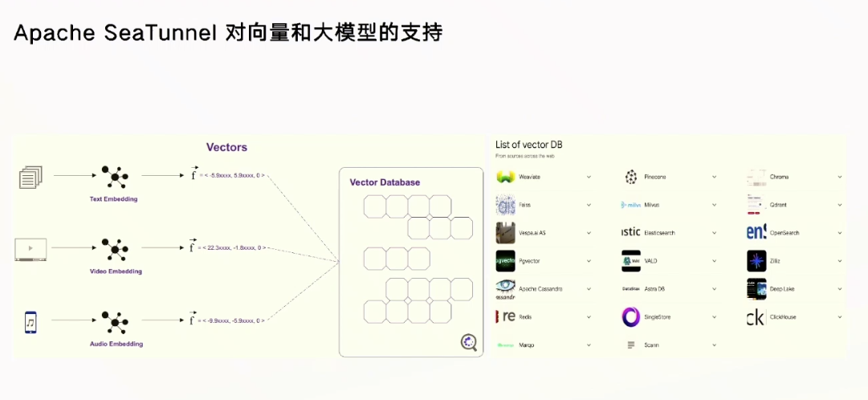The height and width of the screenshot is (400, 868).
Task: Click the Weaviate logo icon
Action: [505, 177]
